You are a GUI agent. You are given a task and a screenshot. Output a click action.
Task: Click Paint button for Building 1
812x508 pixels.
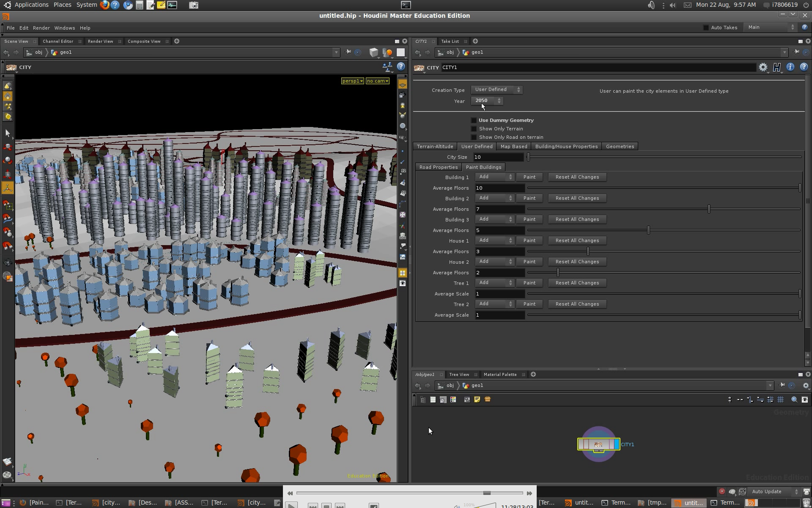[529, 177]
